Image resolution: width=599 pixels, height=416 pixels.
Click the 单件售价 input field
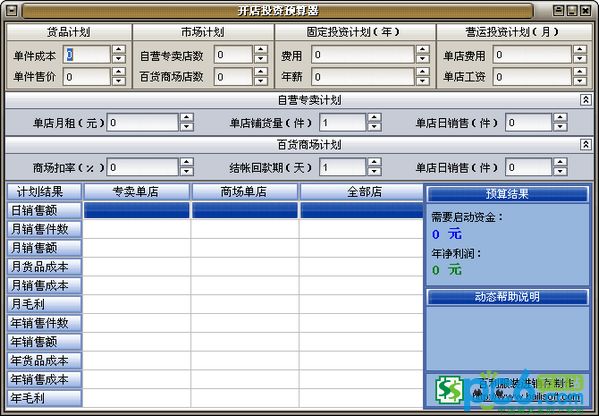click(87, 77)
